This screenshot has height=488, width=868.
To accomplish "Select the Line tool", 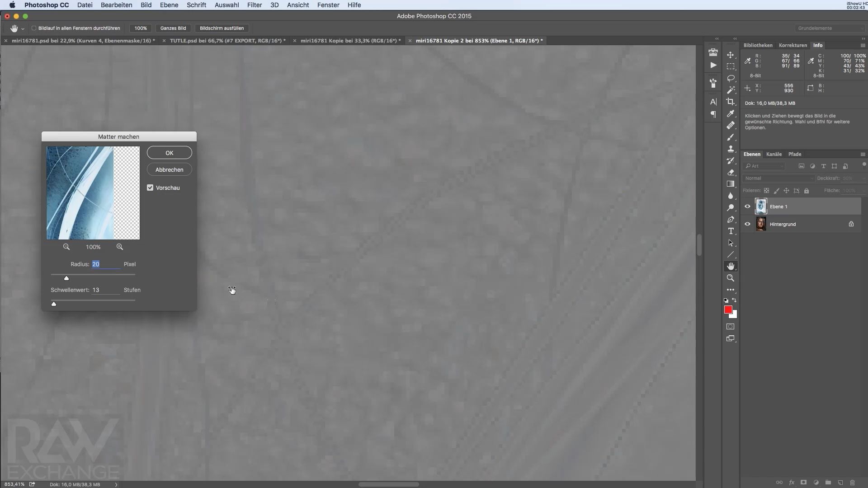I will pyautogui.click(x=730, y=254).
